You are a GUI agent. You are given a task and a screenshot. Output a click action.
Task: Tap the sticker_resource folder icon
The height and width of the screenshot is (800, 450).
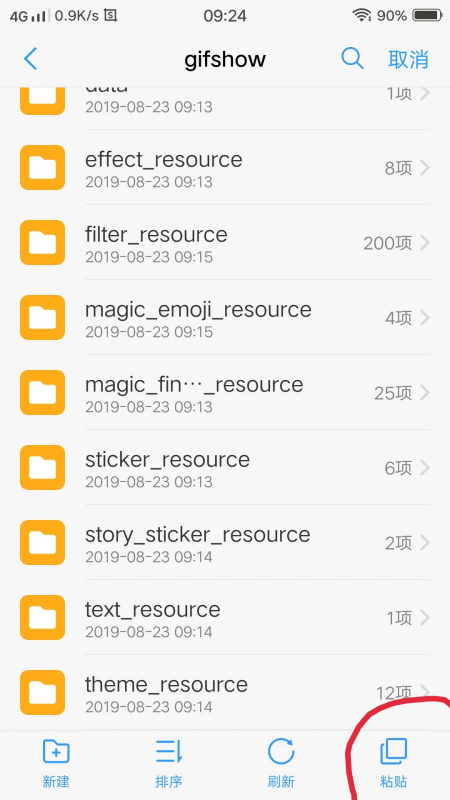coord(42,467)
